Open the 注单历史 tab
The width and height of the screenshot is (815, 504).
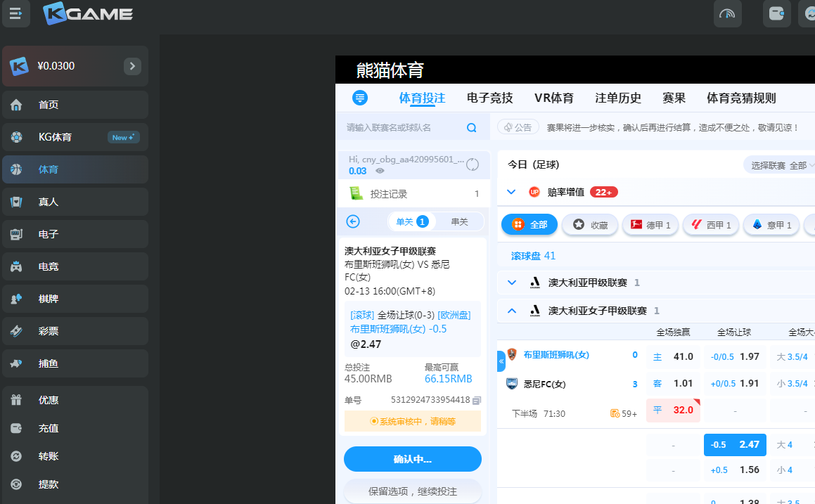618,98
